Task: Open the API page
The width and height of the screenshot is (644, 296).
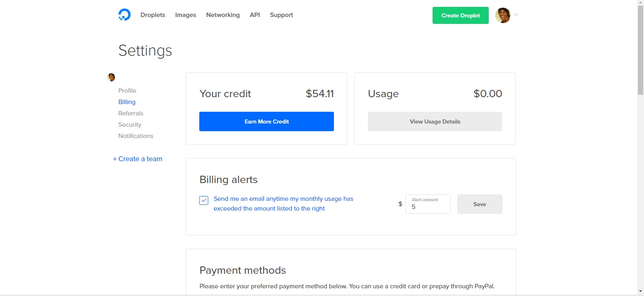Action: (255, 15)
